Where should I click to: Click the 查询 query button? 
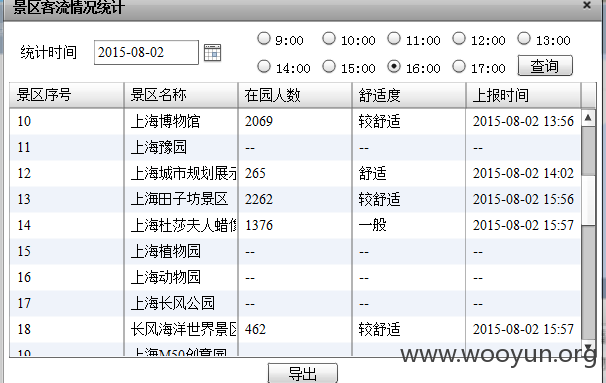[x=545, y=66]
